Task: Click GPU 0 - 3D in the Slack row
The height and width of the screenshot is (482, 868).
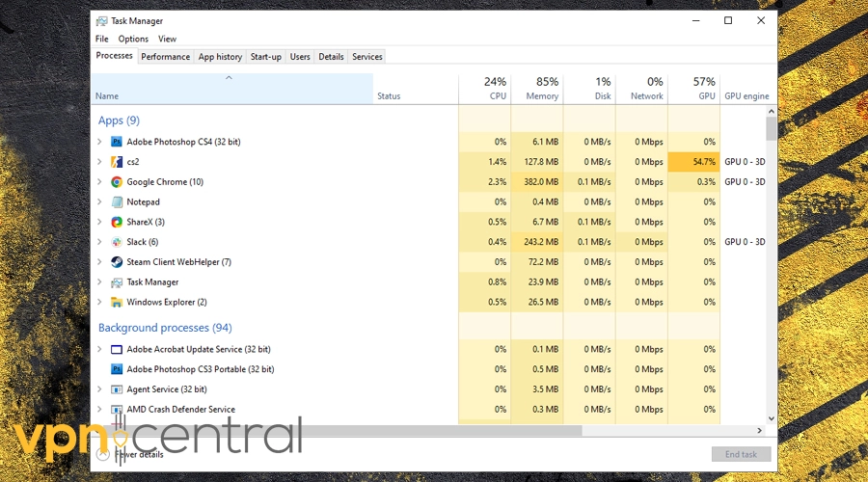Action: (x=746, y=242)
